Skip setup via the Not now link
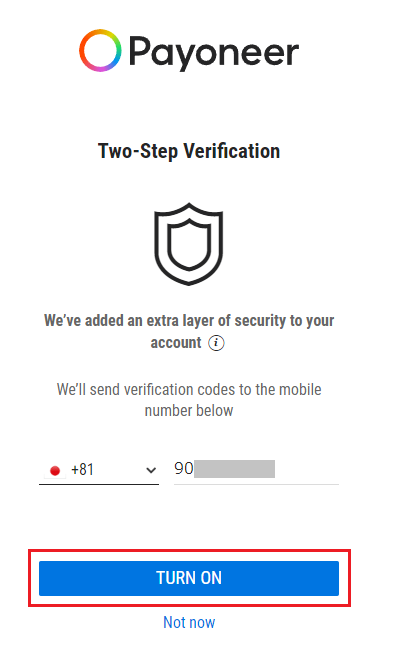The width and height of the screenshot is (398, 661). tap(189, 622)
